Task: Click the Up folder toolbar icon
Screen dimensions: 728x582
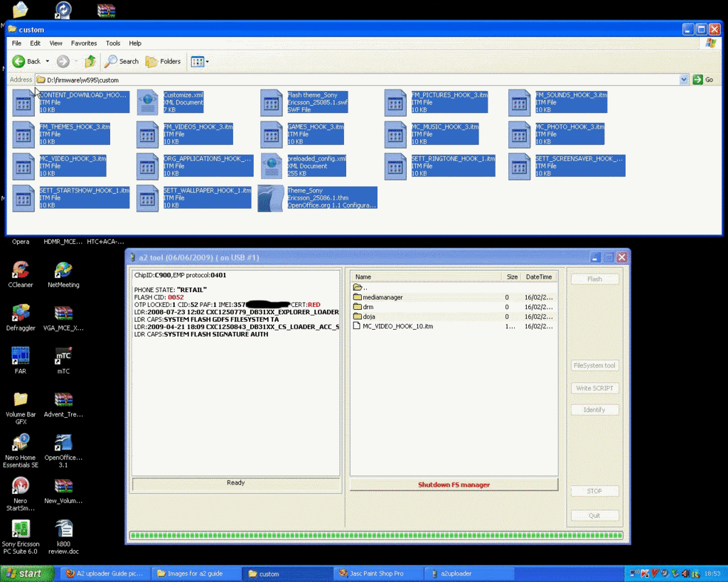Action: point(90,62)
